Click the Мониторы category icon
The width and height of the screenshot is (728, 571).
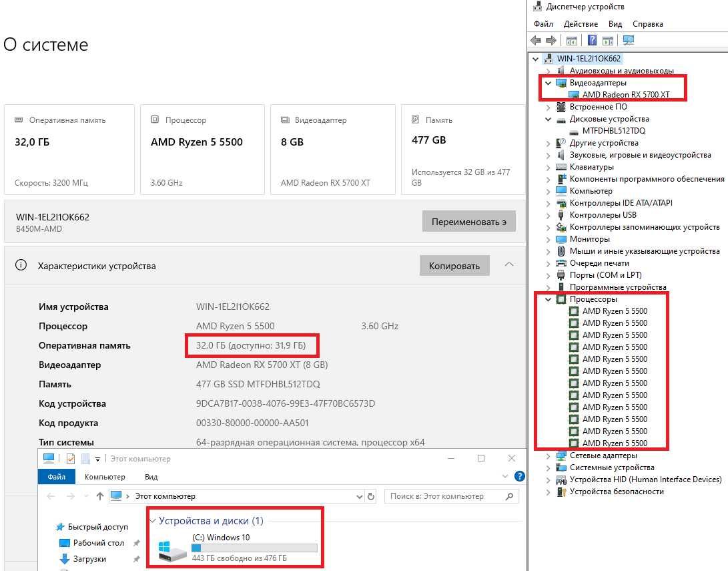click(561, 239)
